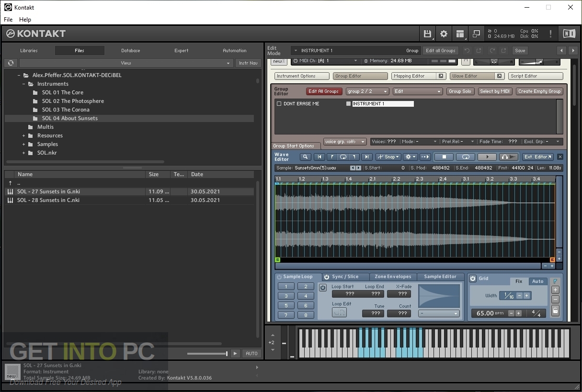The height and width of the screenshot is (392, 582).
Task: Open the Zone Envelopes tab
Action: (393, 277)
